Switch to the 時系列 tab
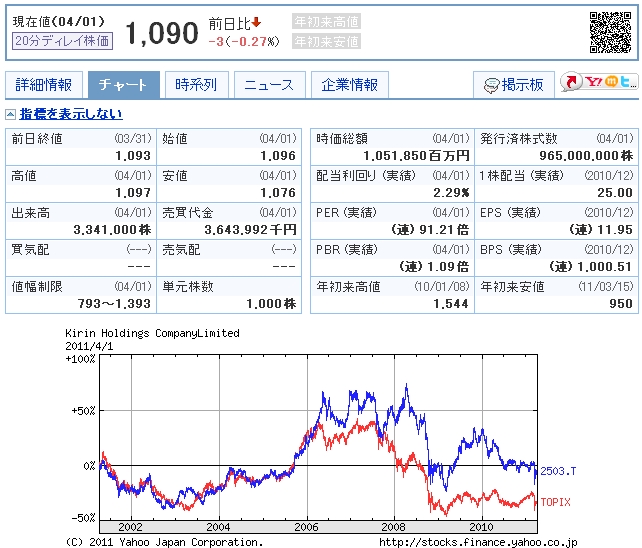 (x=197, y=85)
